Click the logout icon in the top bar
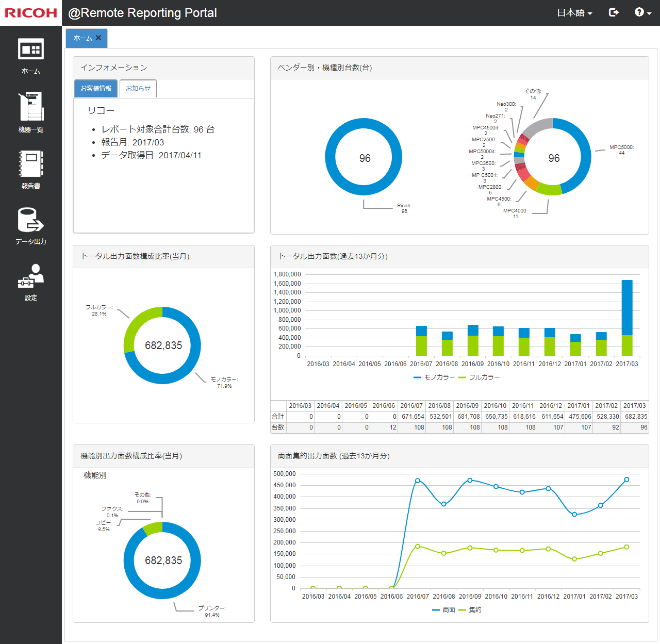660x644 pixels. [x=614, y=12]
